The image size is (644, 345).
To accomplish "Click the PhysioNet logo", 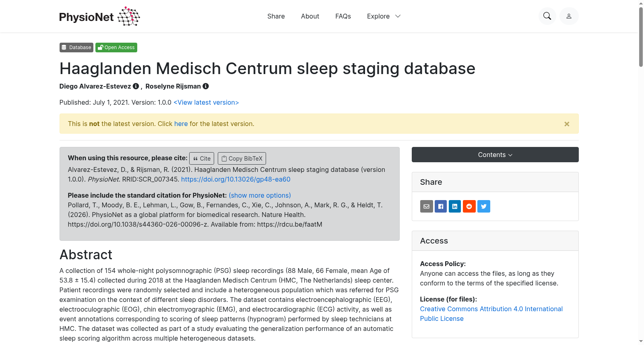I will tap(99, 17).
